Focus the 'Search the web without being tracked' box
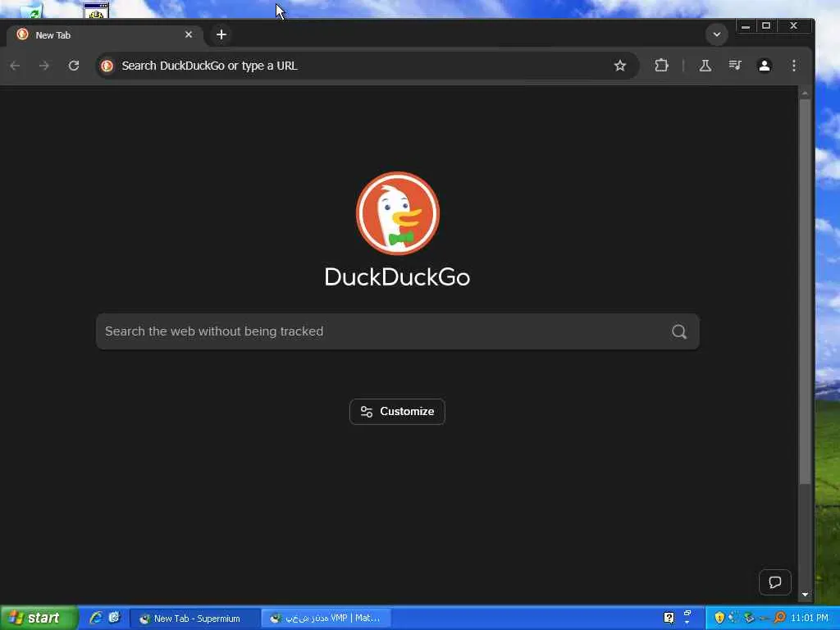The width and height of the screenshot is (840, 630). 398,331
